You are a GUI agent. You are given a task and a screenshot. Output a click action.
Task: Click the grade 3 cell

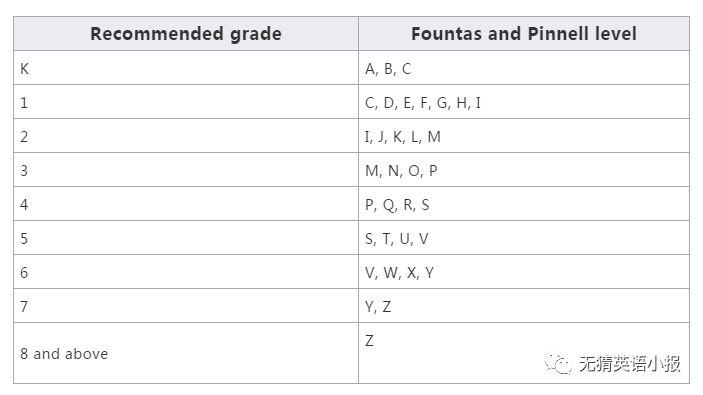click(x=186, y=170)
